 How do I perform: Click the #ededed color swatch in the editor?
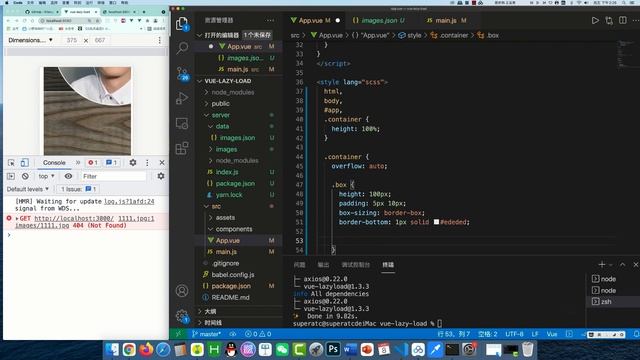(x=436, y=222)
